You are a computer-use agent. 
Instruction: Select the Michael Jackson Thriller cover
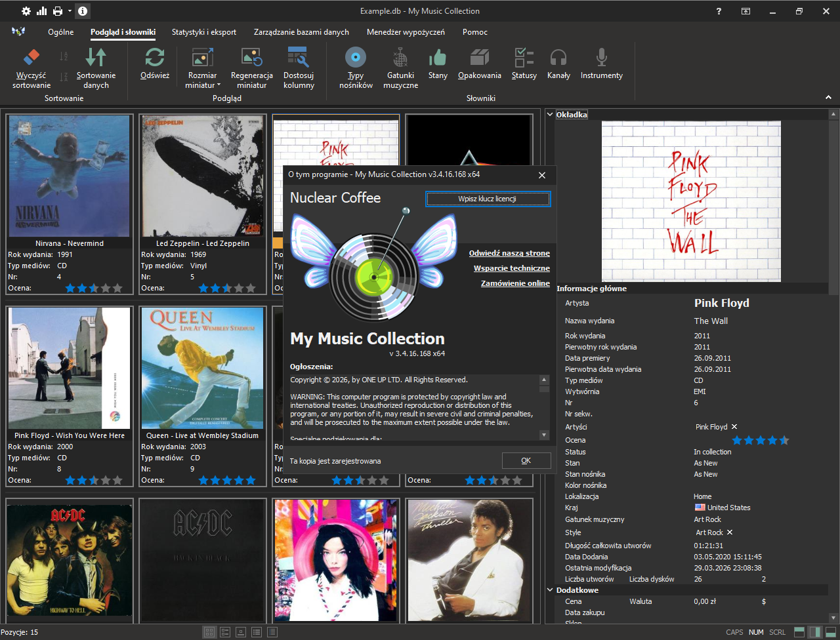pos(469,560)
